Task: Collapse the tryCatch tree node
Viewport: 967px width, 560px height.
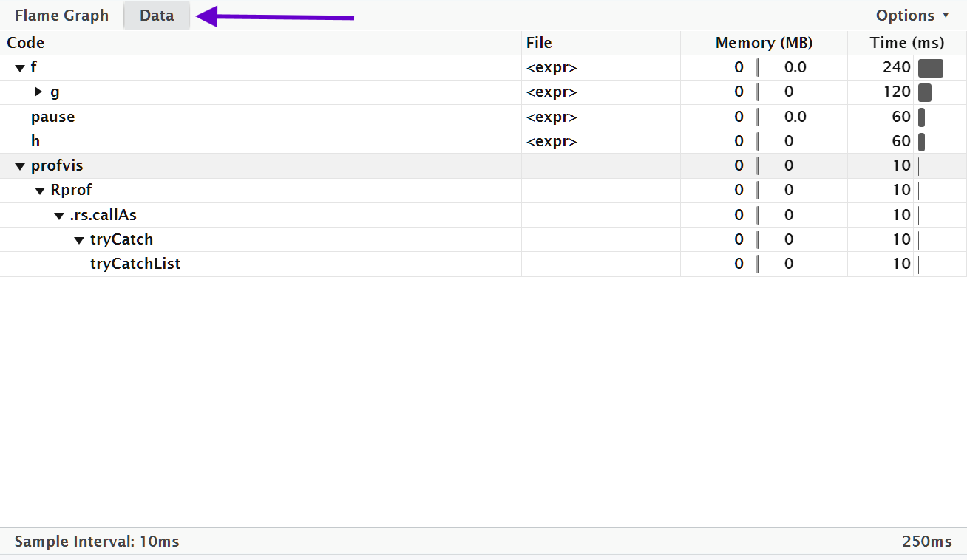Action: (x=79, y=240)
